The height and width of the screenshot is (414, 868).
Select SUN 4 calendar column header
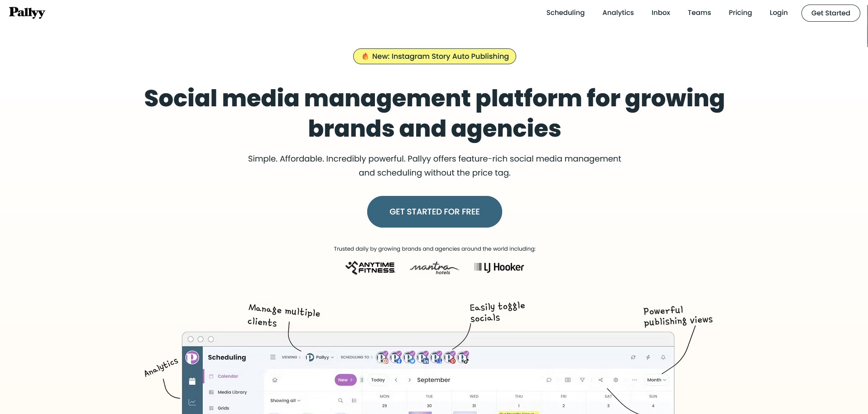pos(653,401)
